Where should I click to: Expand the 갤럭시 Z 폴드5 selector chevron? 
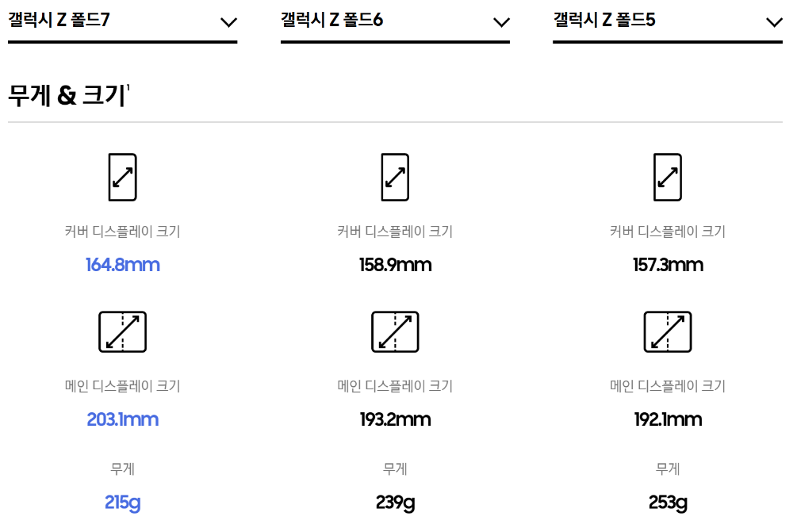pos(774,22)
